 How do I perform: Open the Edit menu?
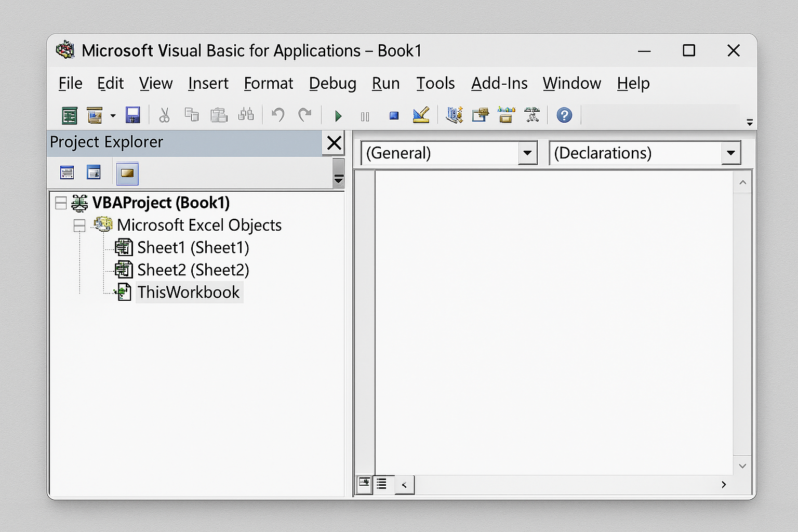point(110,83)
